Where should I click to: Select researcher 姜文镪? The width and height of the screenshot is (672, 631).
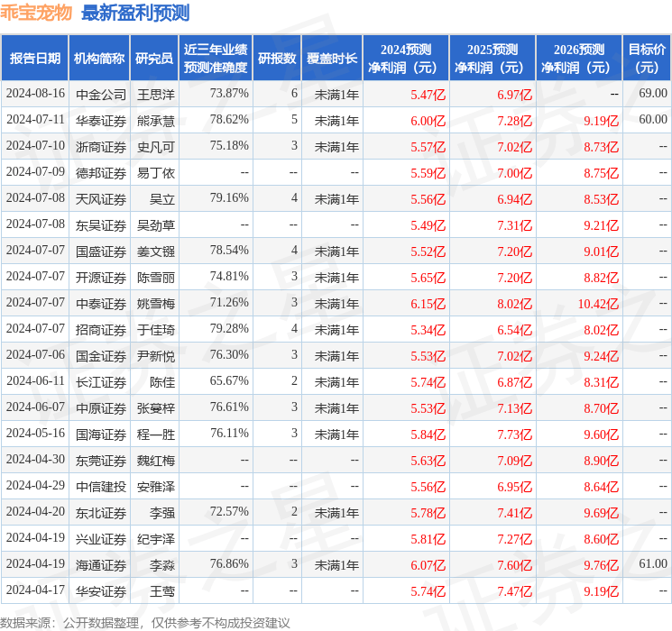pyautogui.click(x=156, y=251)
